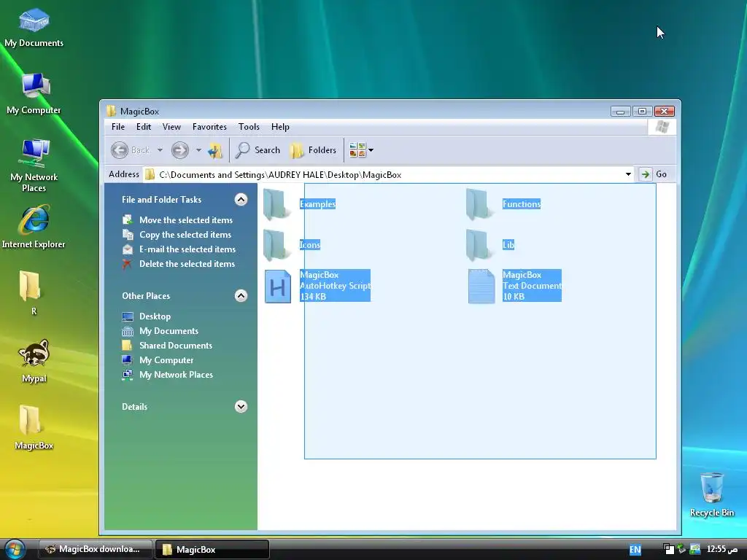Click the MagicBox title bar folder icon
The image size is (747, 560).
(112, 111)
